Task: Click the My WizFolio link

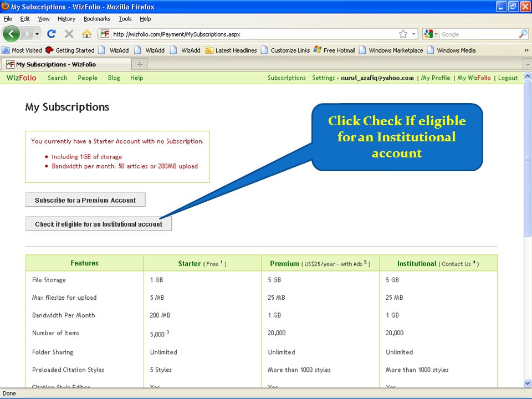Action: (474, 78)
